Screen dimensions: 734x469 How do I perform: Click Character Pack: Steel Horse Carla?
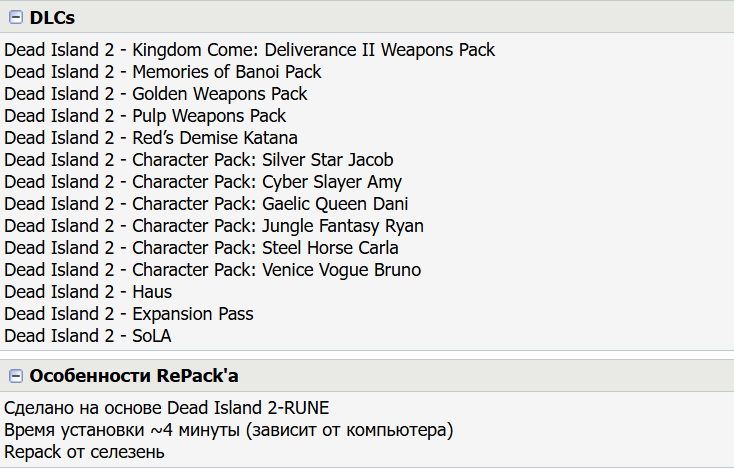coord(201,248)
